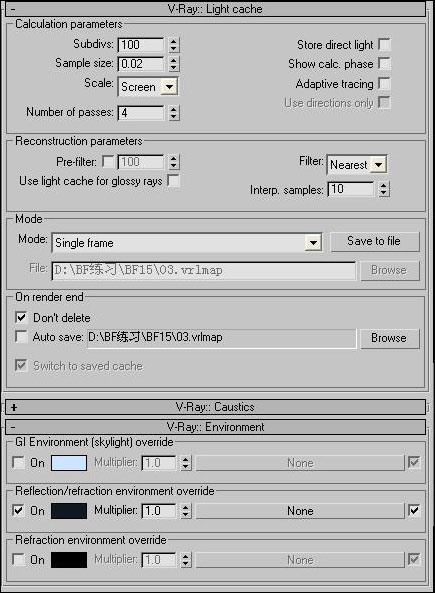Enable Adaptive tracing option

tap(384, 83)
